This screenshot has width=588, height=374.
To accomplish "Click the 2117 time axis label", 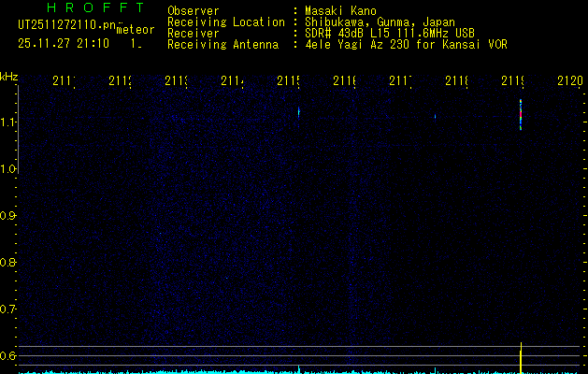I will [x=400, y=80].
